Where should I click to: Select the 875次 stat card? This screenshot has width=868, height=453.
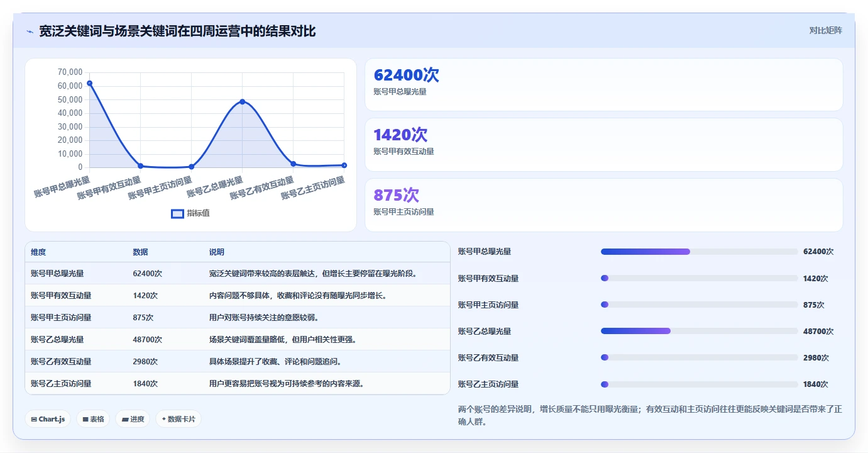603,205
